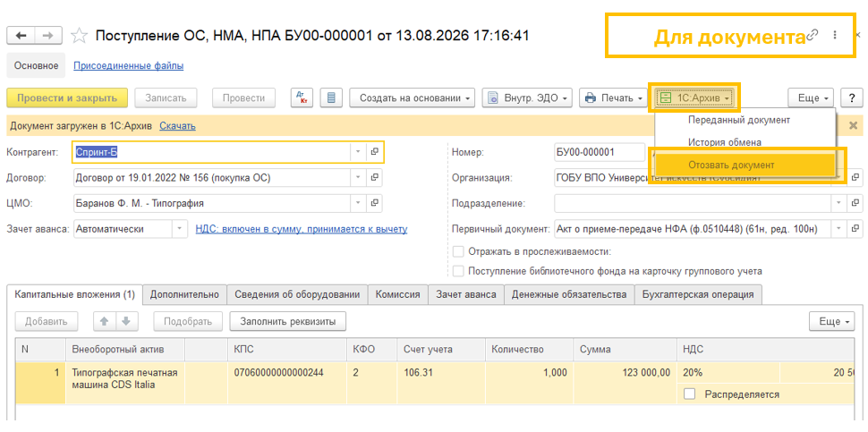Open the 1С:Архив menu button
868x432 pixels.
[694, 97]
